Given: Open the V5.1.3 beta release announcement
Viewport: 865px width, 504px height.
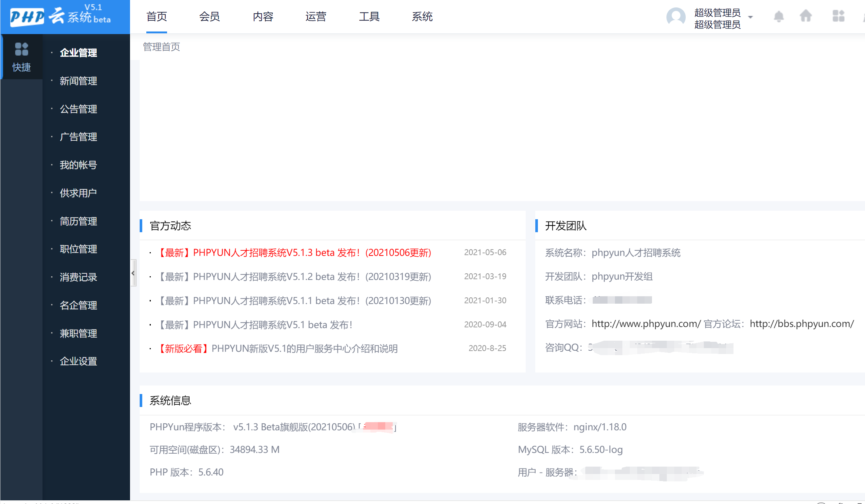Looking at the screenshot, I should coord(295,253).
